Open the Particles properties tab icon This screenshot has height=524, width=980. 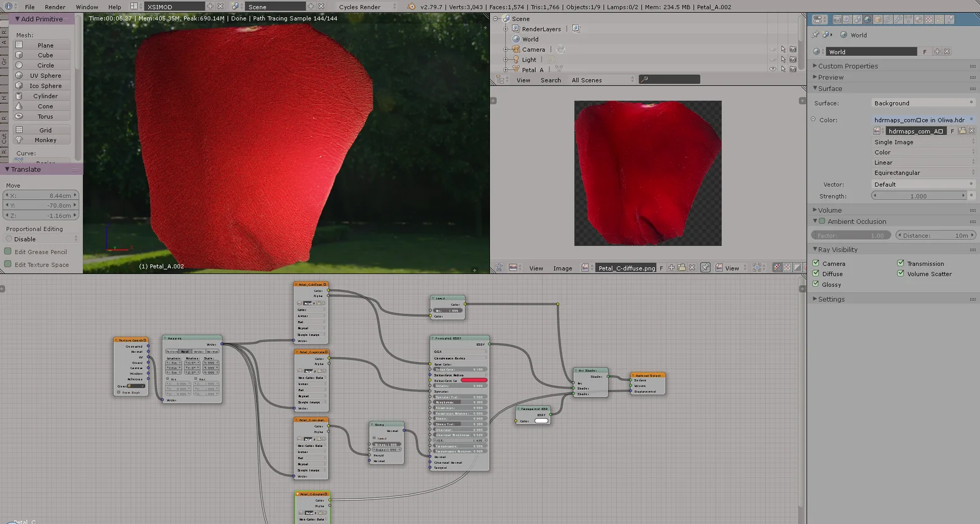tap(939, 20)
